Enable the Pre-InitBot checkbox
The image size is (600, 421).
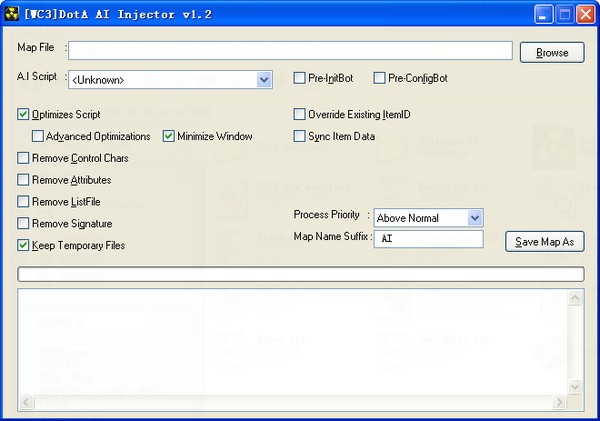[299, 78]
